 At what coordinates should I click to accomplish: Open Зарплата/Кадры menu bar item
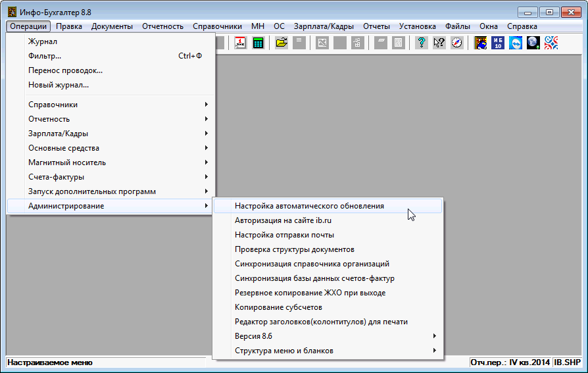point(324,26)
